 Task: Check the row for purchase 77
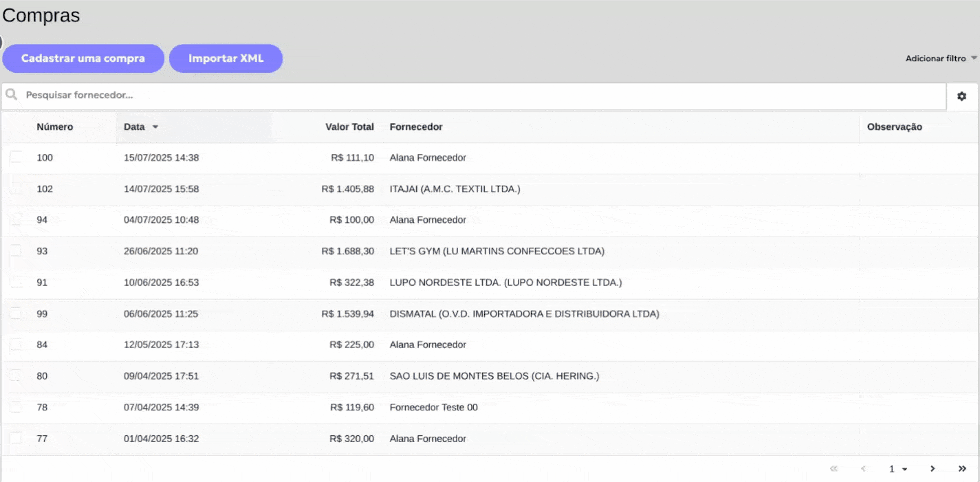15,439
